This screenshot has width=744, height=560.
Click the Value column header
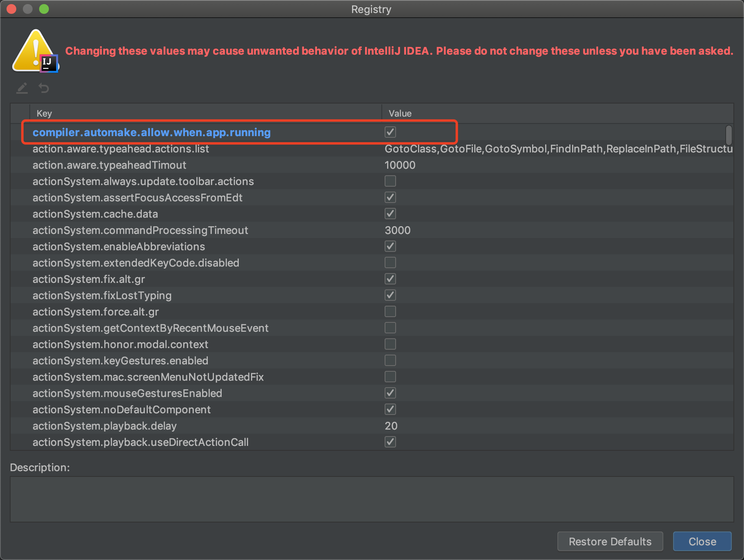[x=557, y=113]
